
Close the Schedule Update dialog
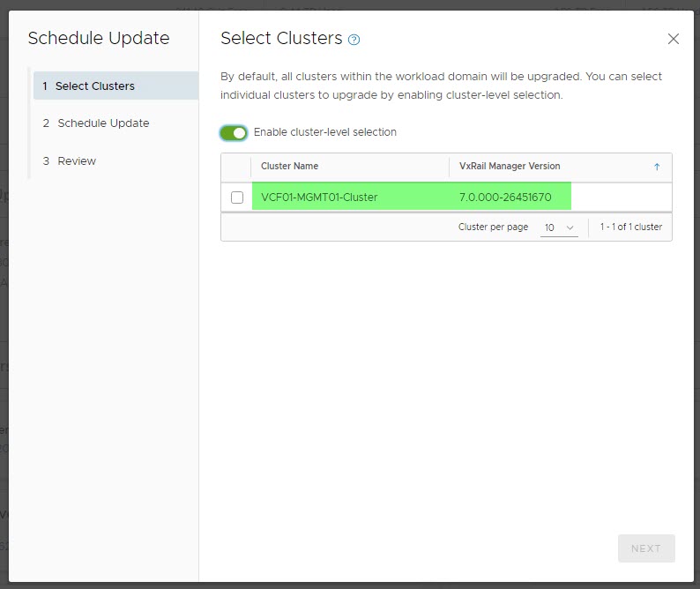click(674, 39)
